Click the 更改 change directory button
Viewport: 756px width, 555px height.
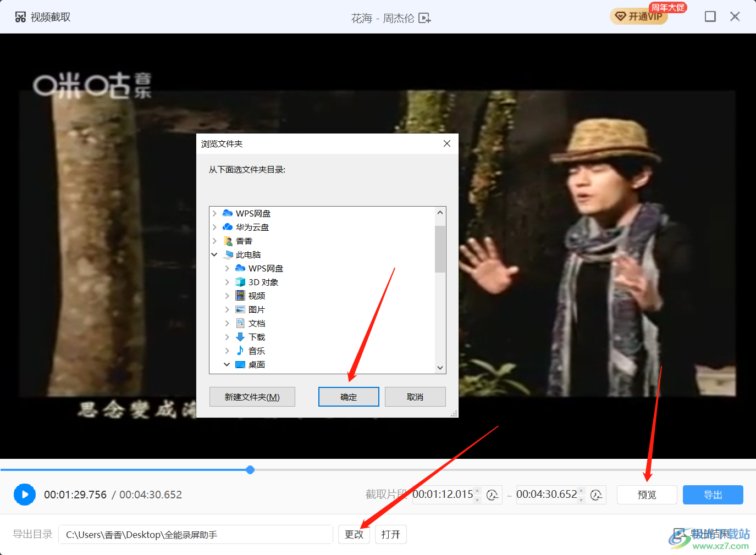(354, 535)
